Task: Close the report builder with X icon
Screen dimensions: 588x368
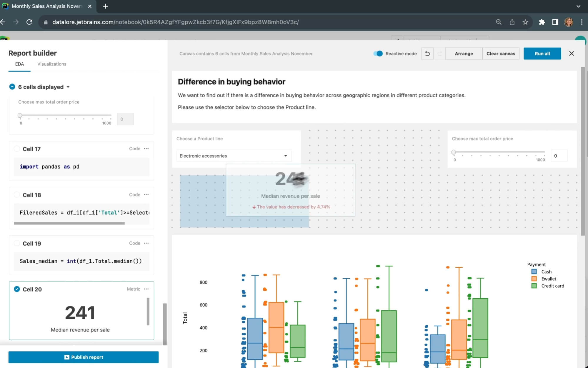Action: click(x=571, y=54)
